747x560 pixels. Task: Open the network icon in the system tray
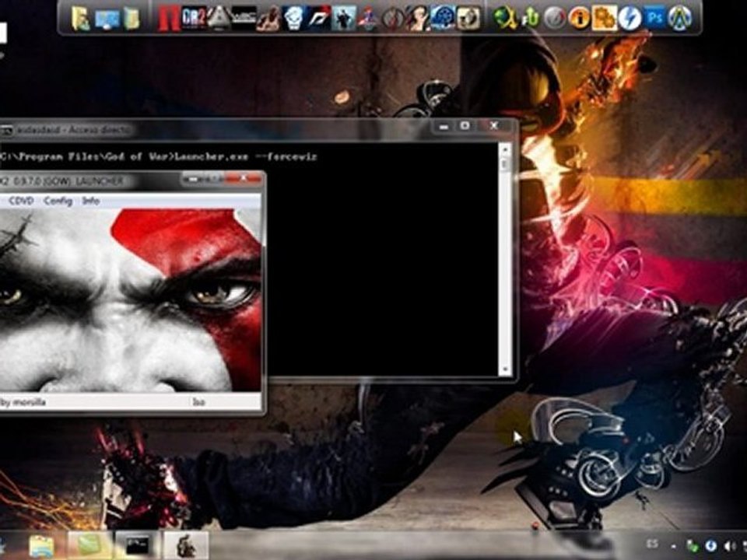click(x=693, y=546)
